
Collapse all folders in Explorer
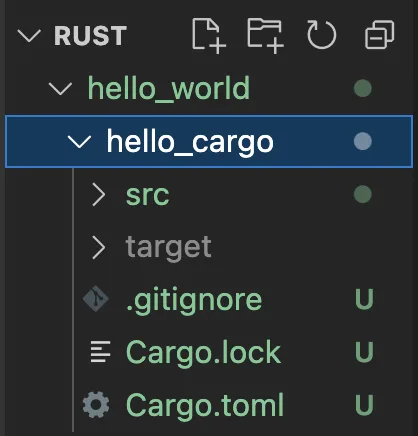(380, 35)
